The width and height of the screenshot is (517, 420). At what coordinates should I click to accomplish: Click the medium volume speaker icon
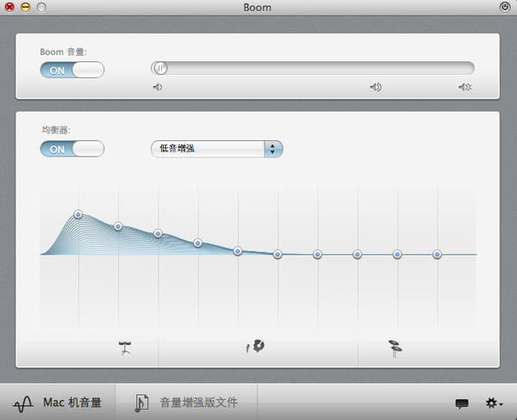[376, 87]
